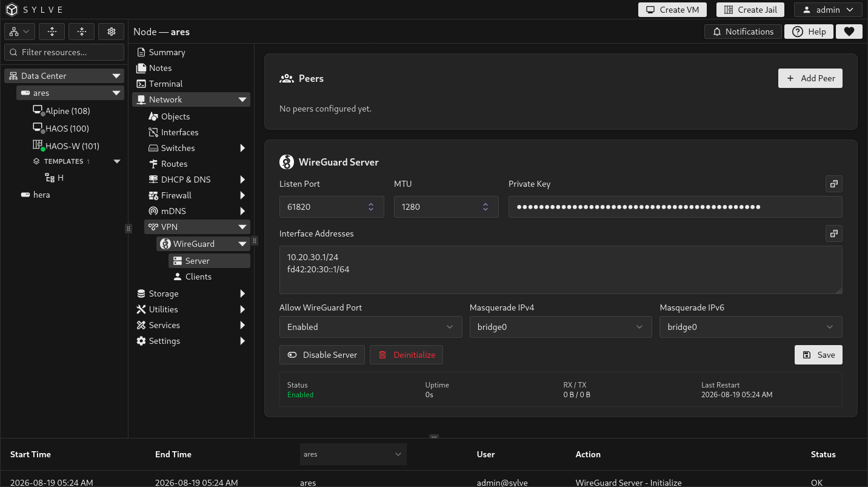This screenshot has height=487, width=868.
Task: Expand the Storage section
Action: (242, 294)
